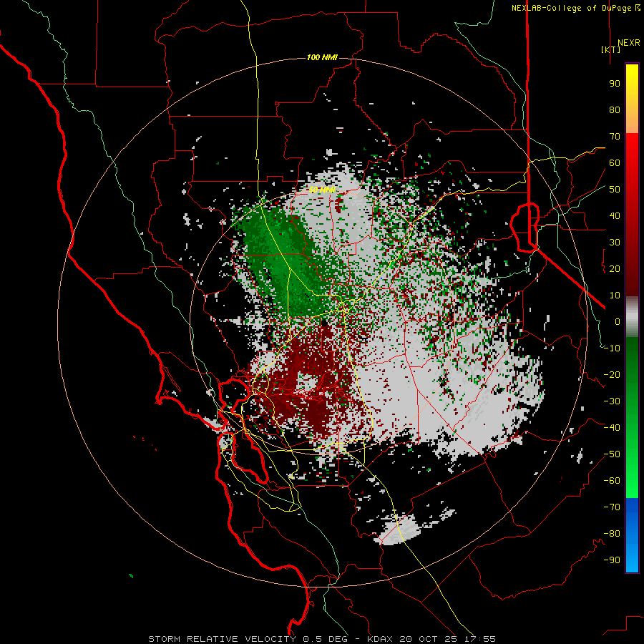Image resolution: width=644 pixels, height=644 pixels.
Task: Select the 100 NMI range ring label
Action: pos(322,57)
